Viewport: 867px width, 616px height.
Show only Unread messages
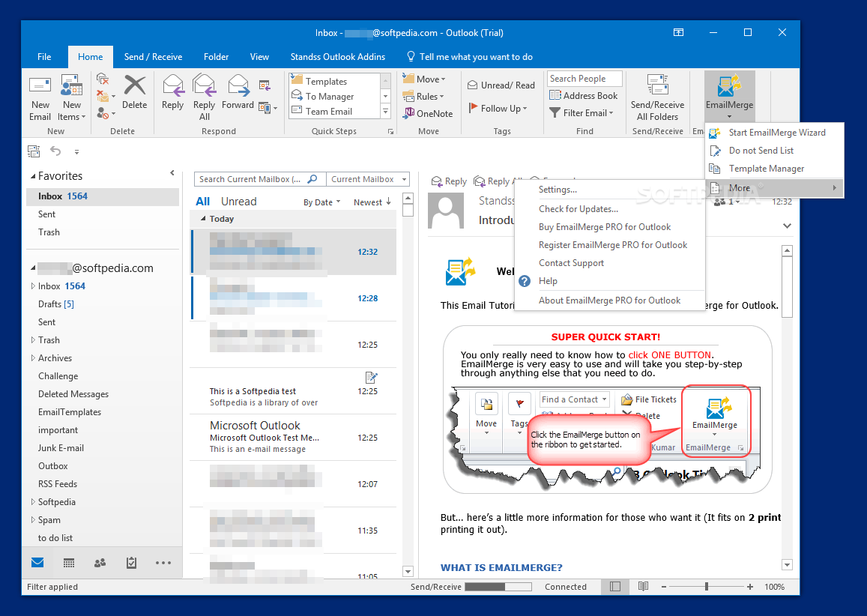[x=239, y=202]
